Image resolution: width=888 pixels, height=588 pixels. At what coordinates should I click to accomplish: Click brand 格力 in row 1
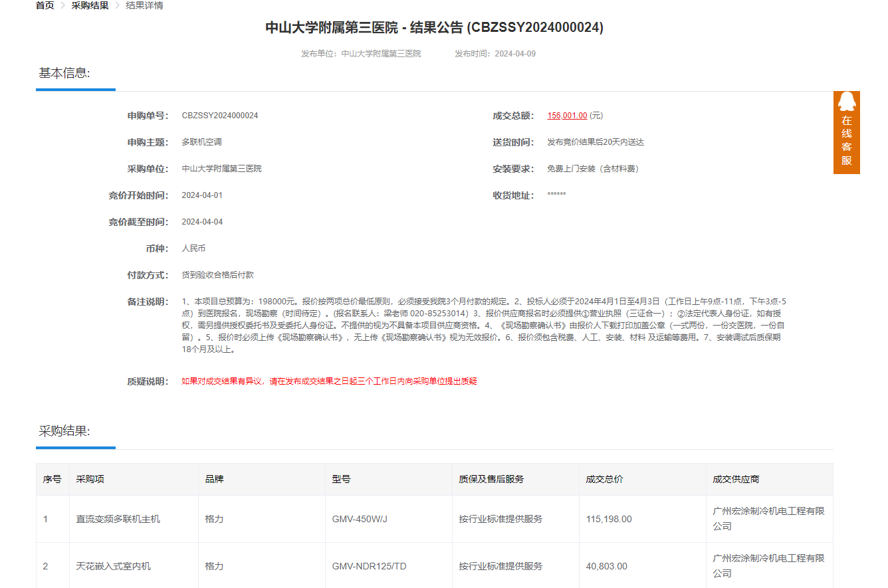(x=214, y=519)
